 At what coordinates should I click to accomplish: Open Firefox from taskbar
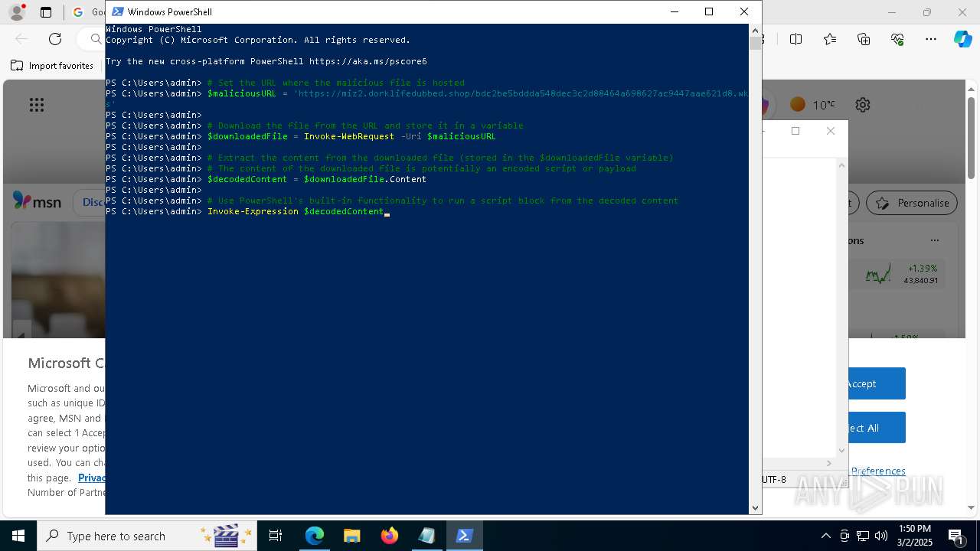point(390,536)
